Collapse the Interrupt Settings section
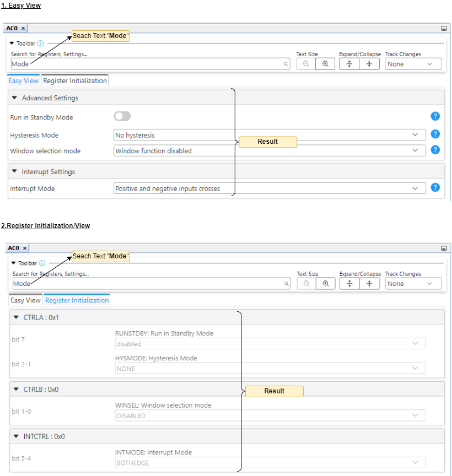Screen dimensions: 452x476 pyautogui.click(x=15, y=172)
